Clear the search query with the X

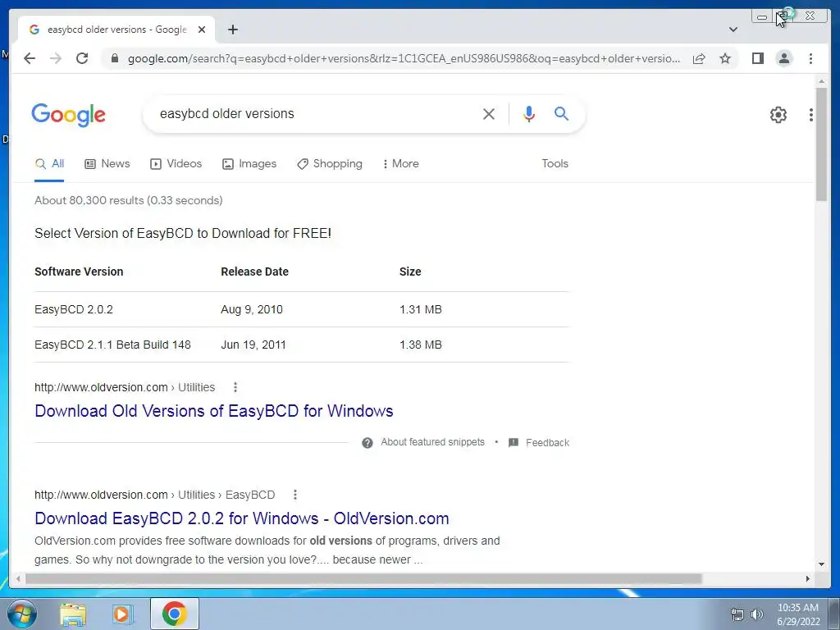tap(489, 113)
